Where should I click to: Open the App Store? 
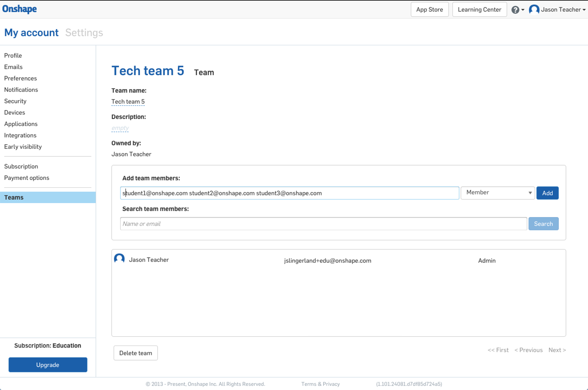click(429, 10)
